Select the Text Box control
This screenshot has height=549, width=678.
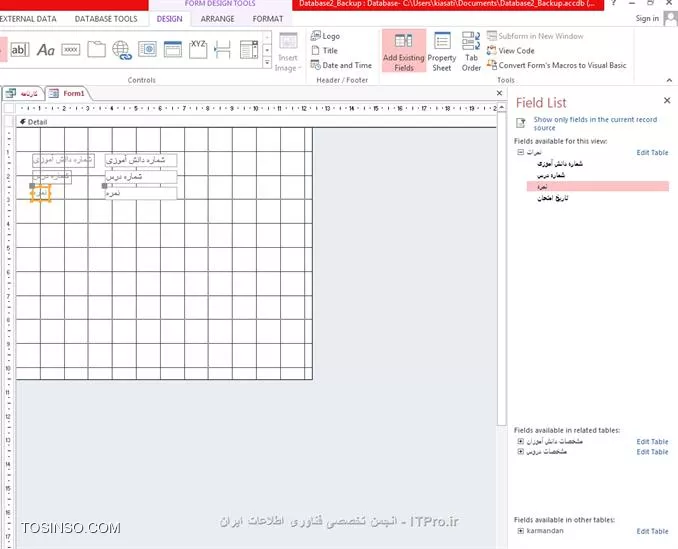click(19, 50)
